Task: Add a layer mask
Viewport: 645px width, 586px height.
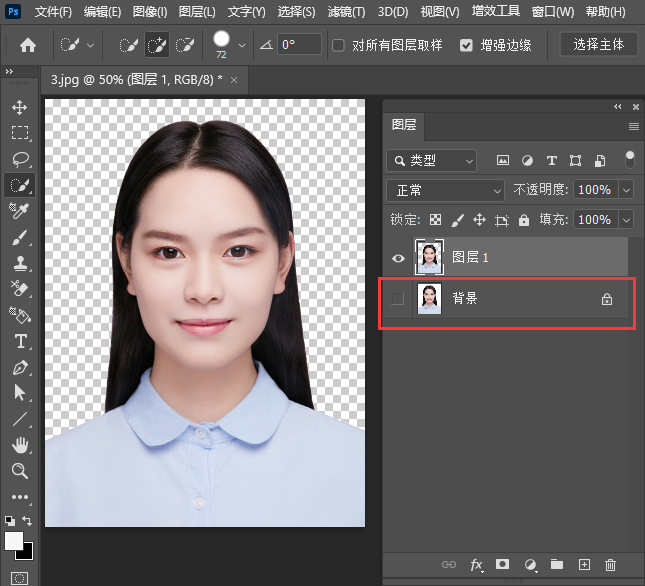Action: [x=504, y=565]
